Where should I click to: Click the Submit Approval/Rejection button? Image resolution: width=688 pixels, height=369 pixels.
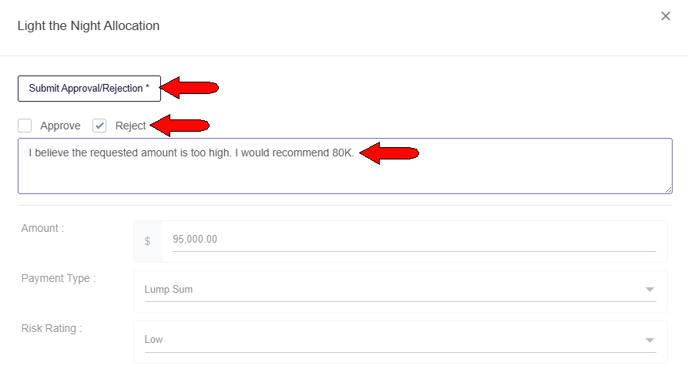89,88
